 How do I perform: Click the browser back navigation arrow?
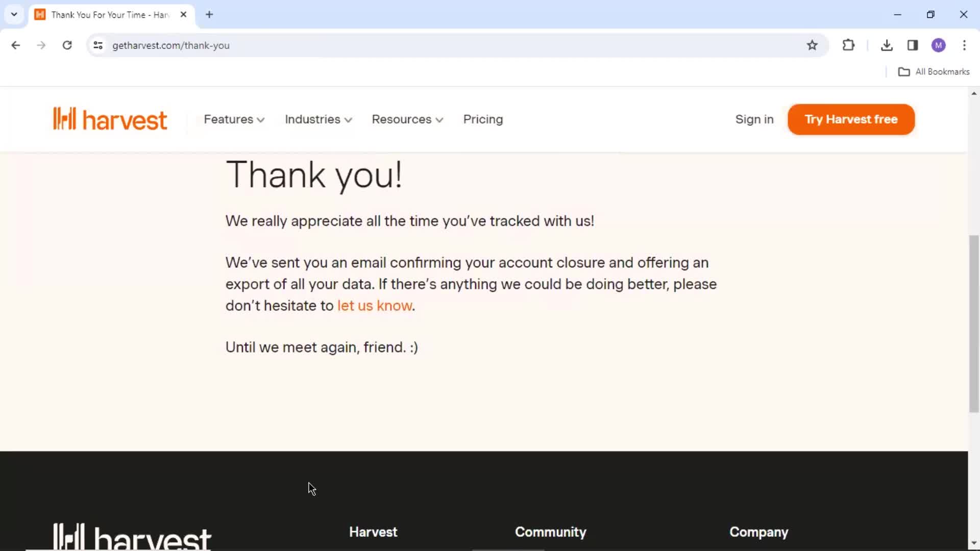tap(16, 45)
